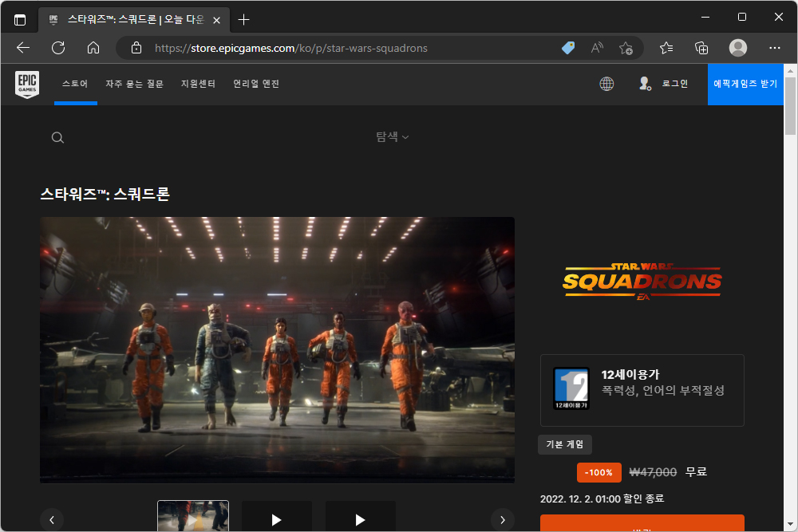Click the browser address bar URL

291,49
